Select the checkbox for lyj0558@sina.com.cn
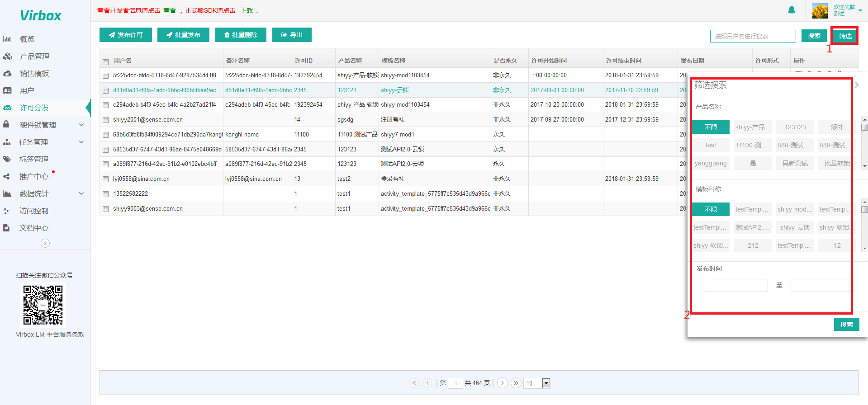 tap(105, 179)
